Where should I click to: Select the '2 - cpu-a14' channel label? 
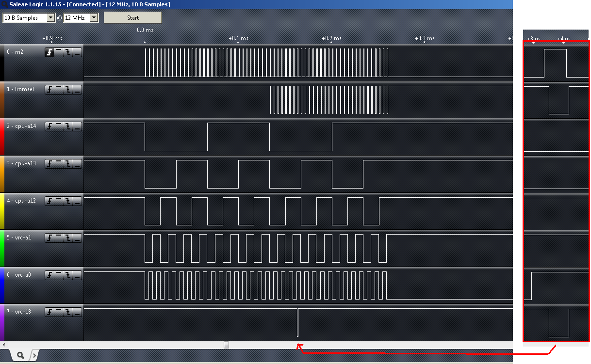(21, 126)
